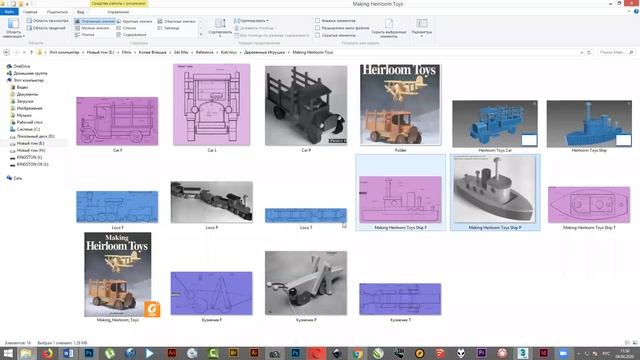This screenshot has width=640, height=360.
Task: Choose Мелкие значки view layout
Action: (x=92, y=28)
